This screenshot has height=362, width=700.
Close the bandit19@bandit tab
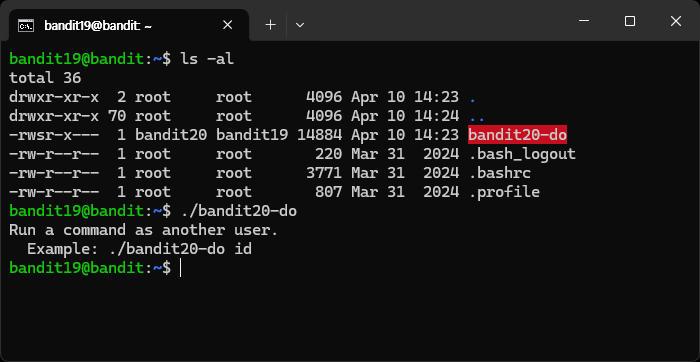click(x=228, y=25)
